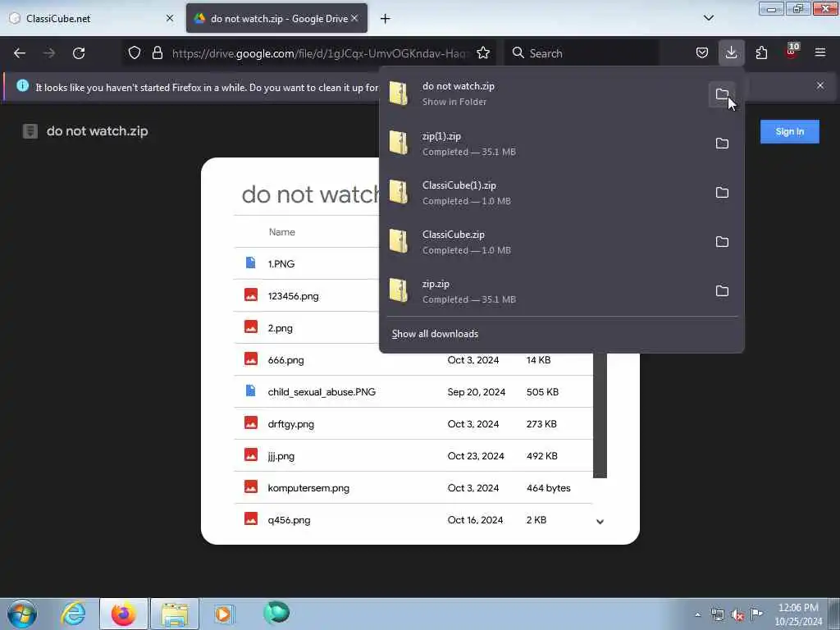Image resolution: width=840 pixels, height=630 pixels.
Task: Open containing folder for ClassiCube(1).zip
Action: (722, 193)
